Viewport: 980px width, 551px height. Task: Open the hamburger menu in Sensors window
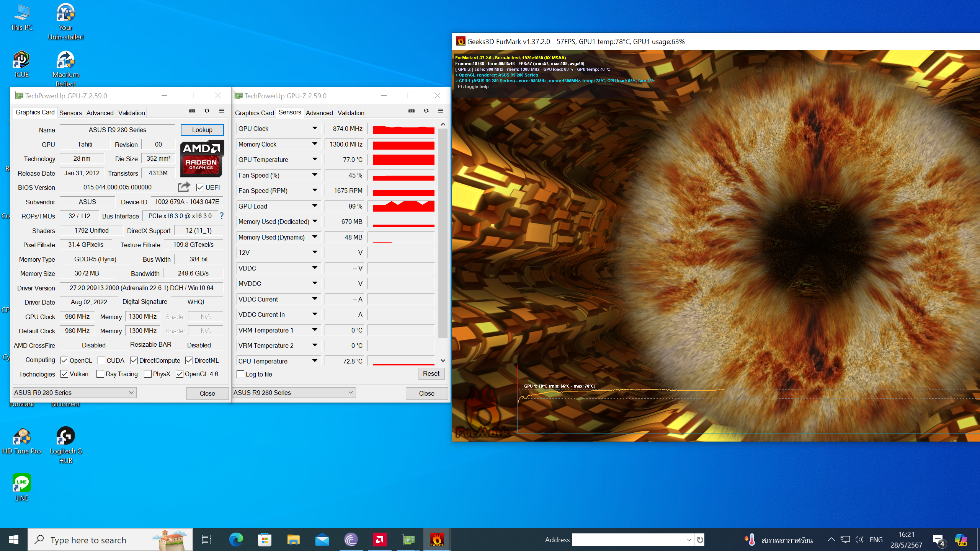tap(441, 111)
